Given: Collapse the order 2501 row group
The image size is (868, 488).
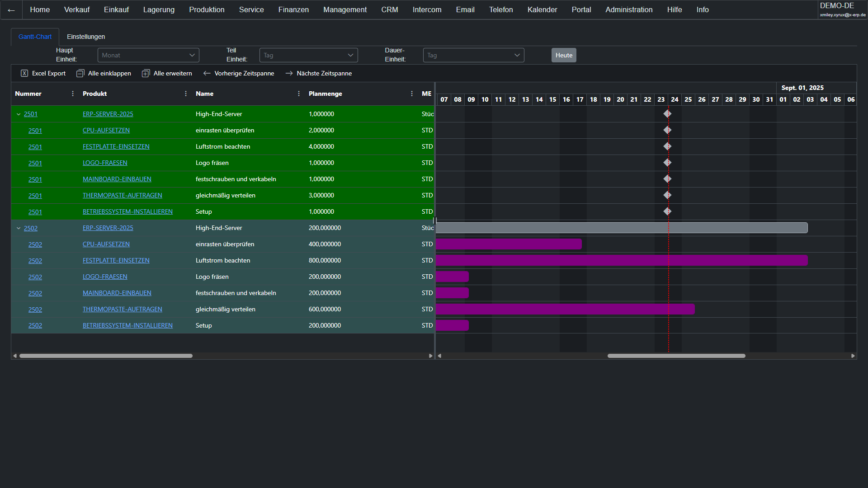Looking at the screenshot, I should [x=19, y=114].
